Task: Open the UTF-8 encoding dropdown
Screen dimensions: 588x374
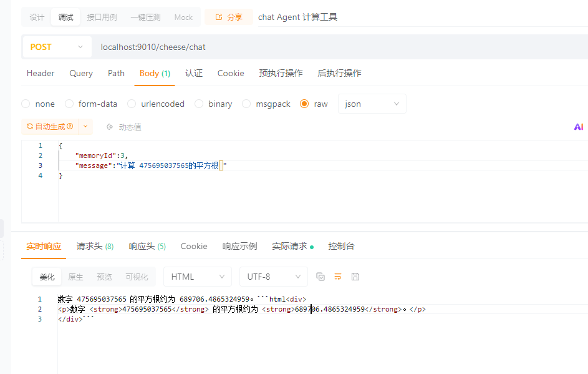Action: click(x=274, y=277)
